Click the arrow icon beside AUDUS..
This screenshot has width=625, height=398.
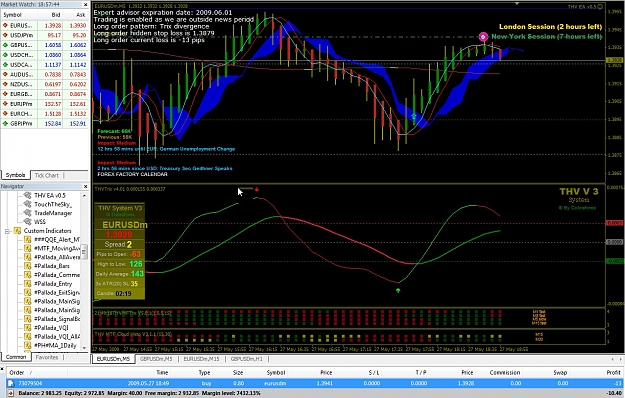[x=5, y=75]
